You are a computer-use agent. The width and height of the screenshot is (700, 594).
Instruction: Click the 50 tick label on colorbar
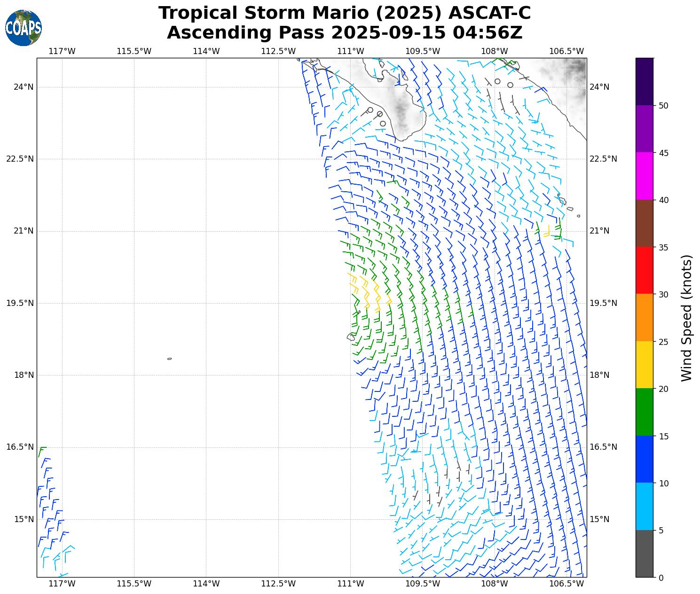pos(663,106)
